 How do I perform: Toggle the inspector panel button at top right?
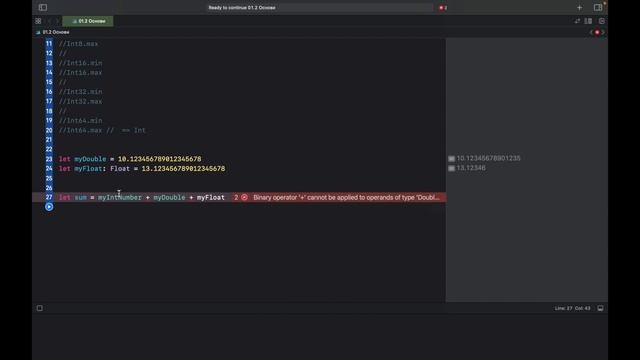[x=598, y=7]
